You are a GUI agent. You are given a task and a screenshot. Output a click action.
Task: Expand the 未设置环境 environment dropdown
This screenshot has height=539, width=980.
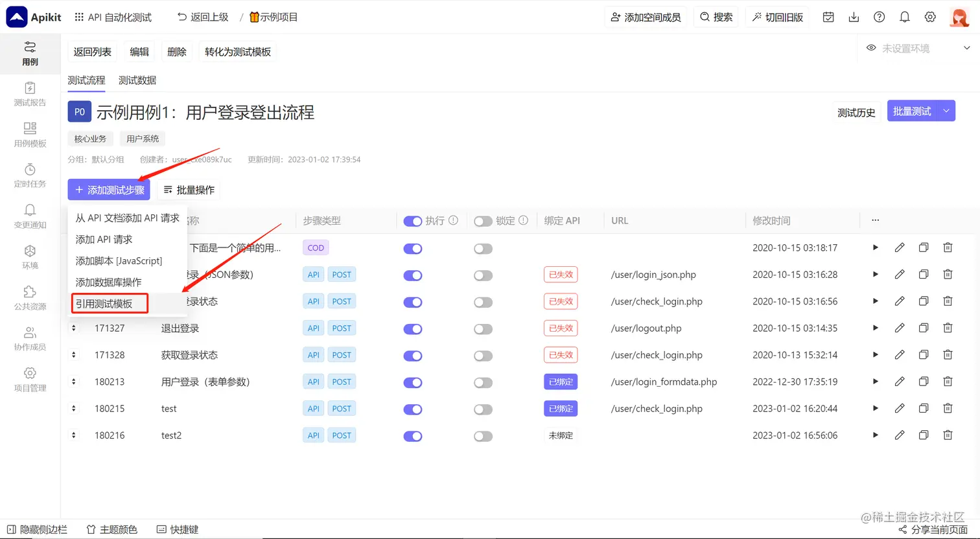(x=918, y=48)
